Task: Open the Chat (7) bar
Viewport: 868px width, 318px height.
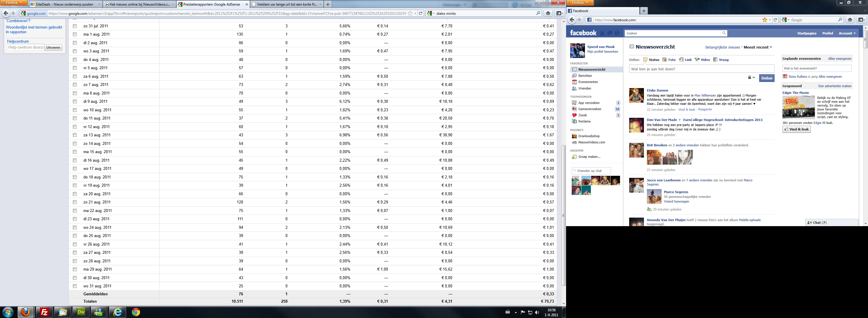Action: pyautogui.click(x=832, y=222)
